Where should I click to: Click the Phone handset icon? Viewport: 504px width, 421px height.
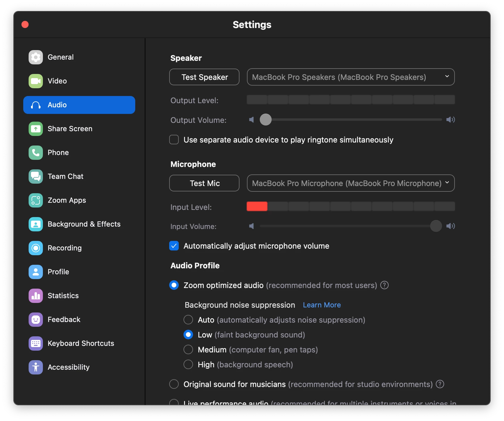click(x=36, y=153)
